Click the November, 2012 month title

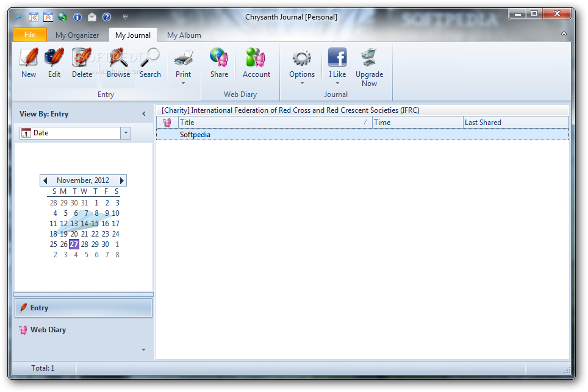point(83,180)
